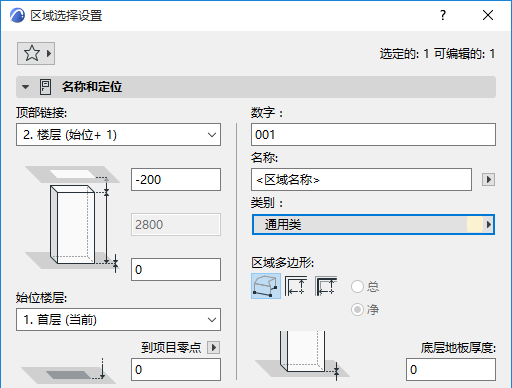
Task: Click the 区域名称 name field
Action: [361, 180]
